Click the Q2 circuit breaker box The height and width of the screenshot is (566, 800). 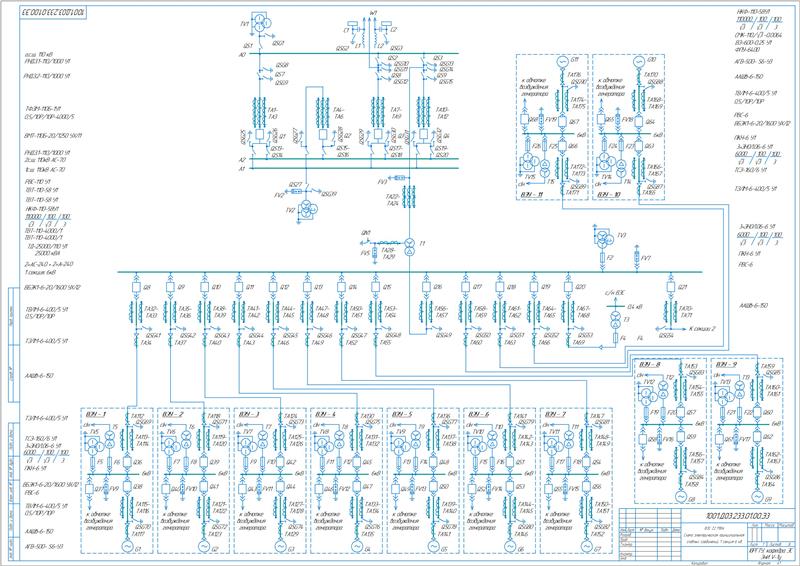323,135
